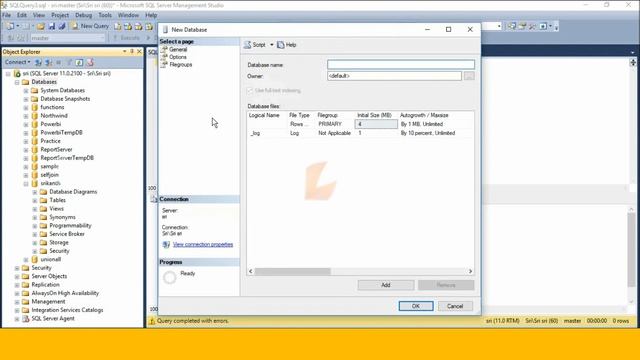Click the Help icon in New Database dialog

(281, 45)
